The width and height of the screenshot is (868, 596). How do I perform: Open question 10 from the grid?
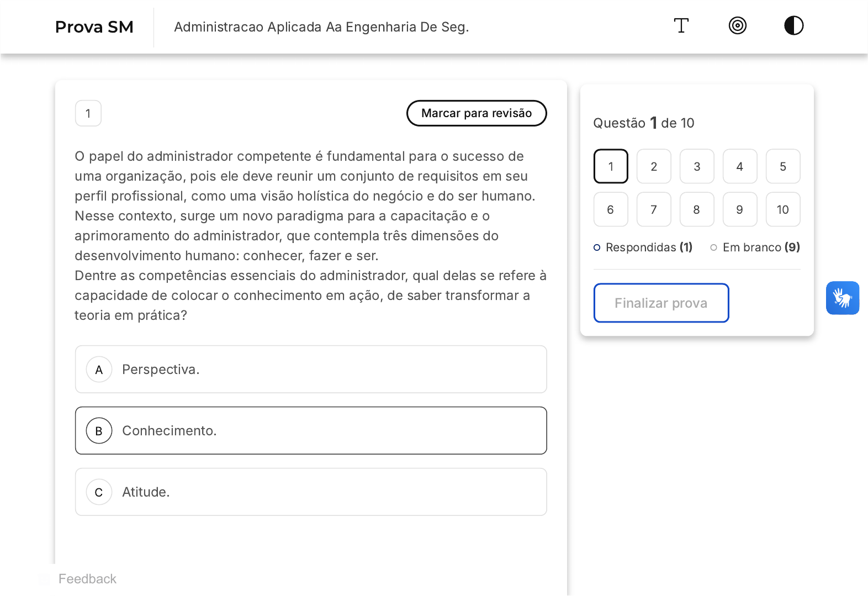[x=783, y=209]
